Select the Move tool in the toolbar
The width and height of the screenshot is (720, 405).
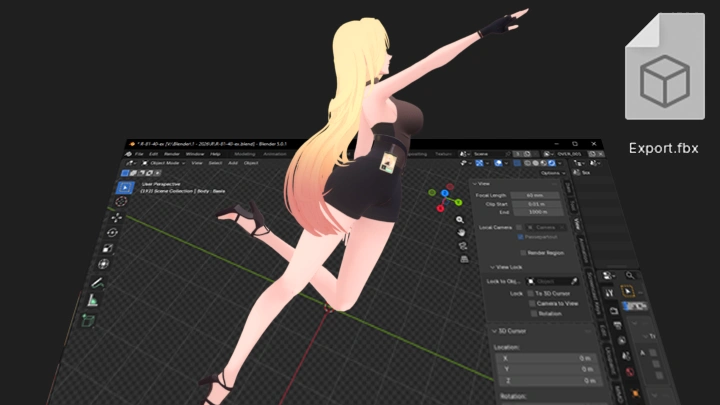pyautogui.click(x=116, y=217)
